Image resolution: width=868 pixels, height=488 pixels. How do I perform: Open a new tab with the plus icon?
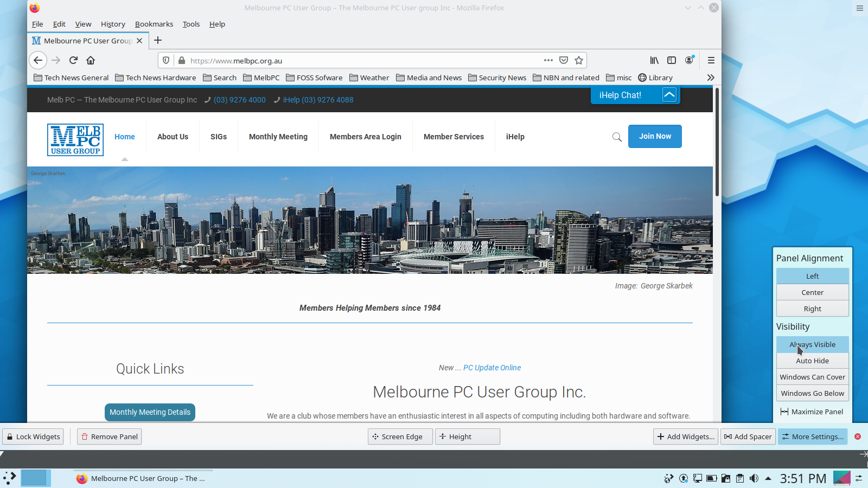click(x=158, y=40)
